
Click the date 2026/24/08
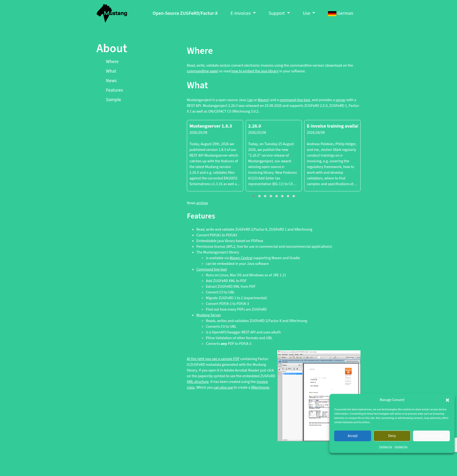pos(316,133)
